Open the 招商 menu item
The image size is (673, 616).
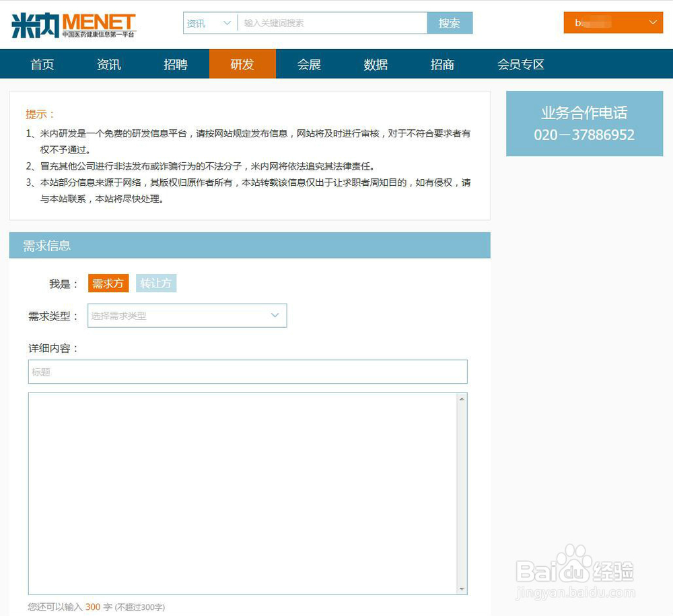click(441, 64)
